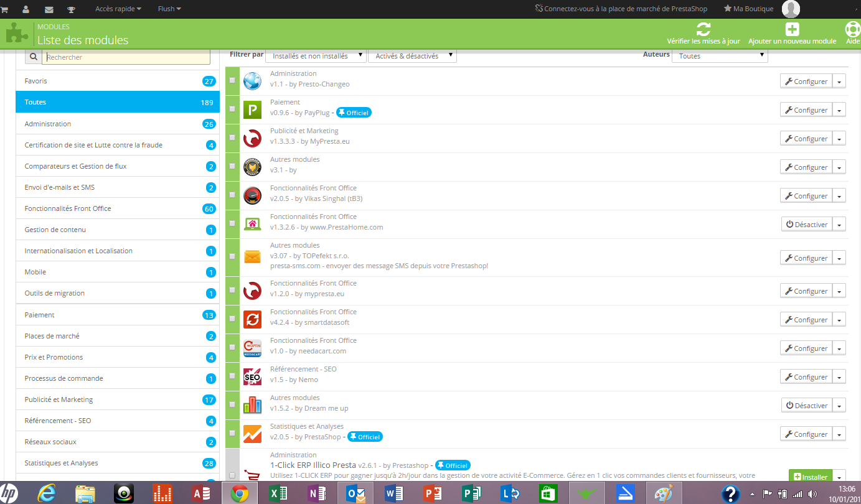Viewport: 861px width, 504px height.
Task: Open the user avatar profile picture
Action: [791, 9]
